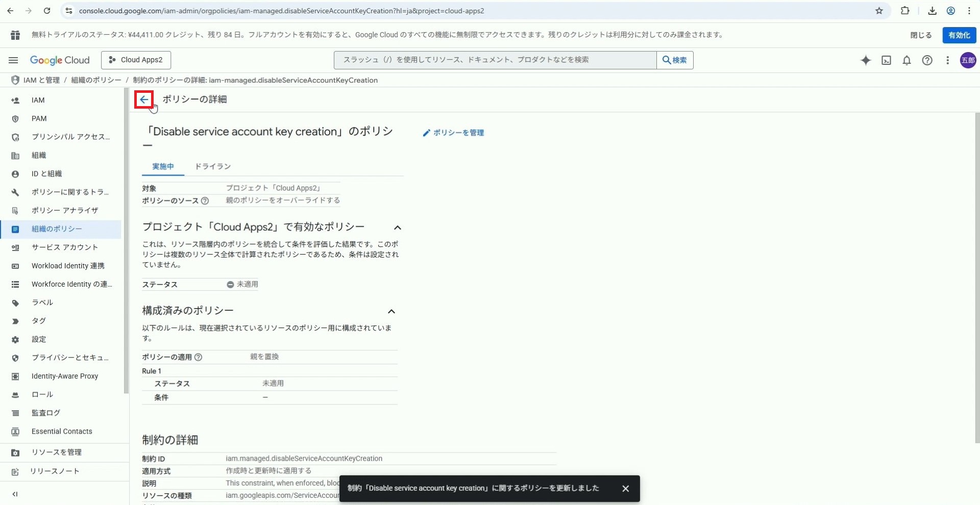
Task: Open the Cloud Apps2 project selector
Action: 136,60
